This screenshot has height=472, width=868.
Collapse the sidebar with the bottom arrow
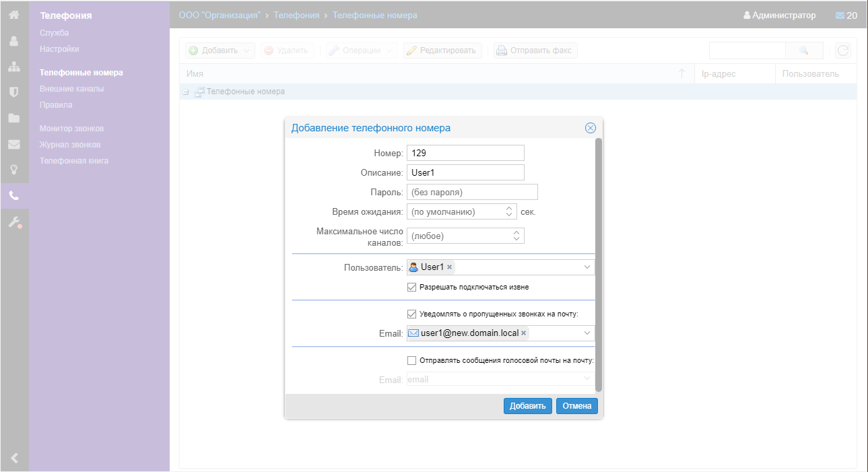click(14, 459)
